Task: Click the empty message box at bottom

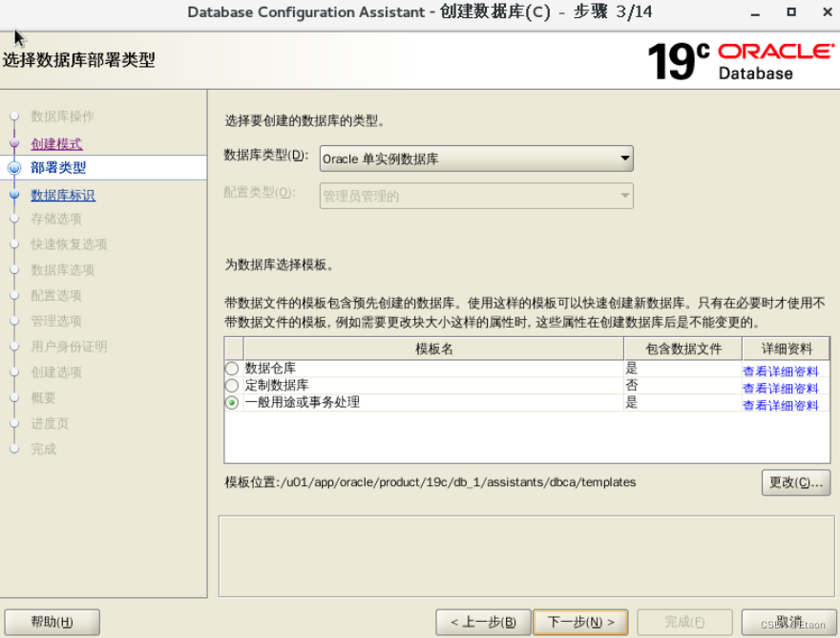Action: click(527, 557)
